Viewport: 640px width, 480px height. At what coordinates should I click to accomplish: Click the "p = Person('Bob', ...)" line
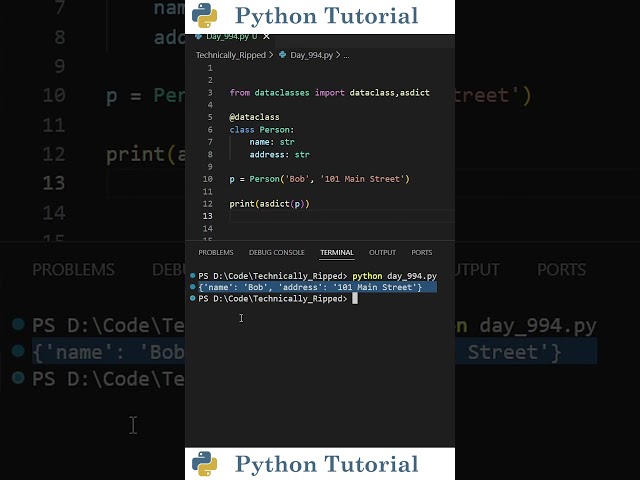pos(319,179)
